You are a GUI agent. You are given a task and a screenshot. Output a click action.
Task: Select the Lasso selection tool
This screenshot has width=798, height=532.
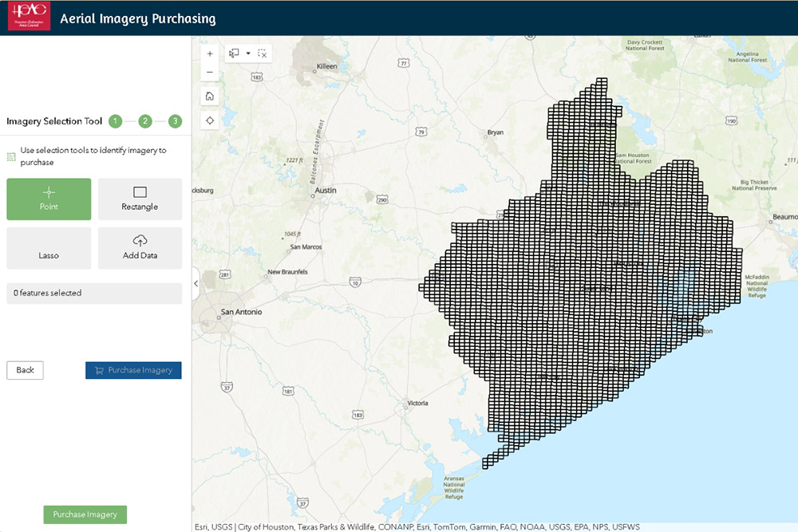49,248
